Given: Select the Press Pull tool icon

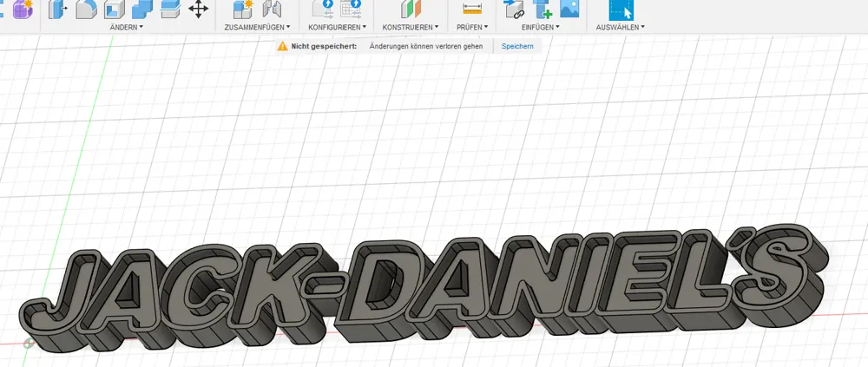Looking at the screenshot, I should (57, 9).
